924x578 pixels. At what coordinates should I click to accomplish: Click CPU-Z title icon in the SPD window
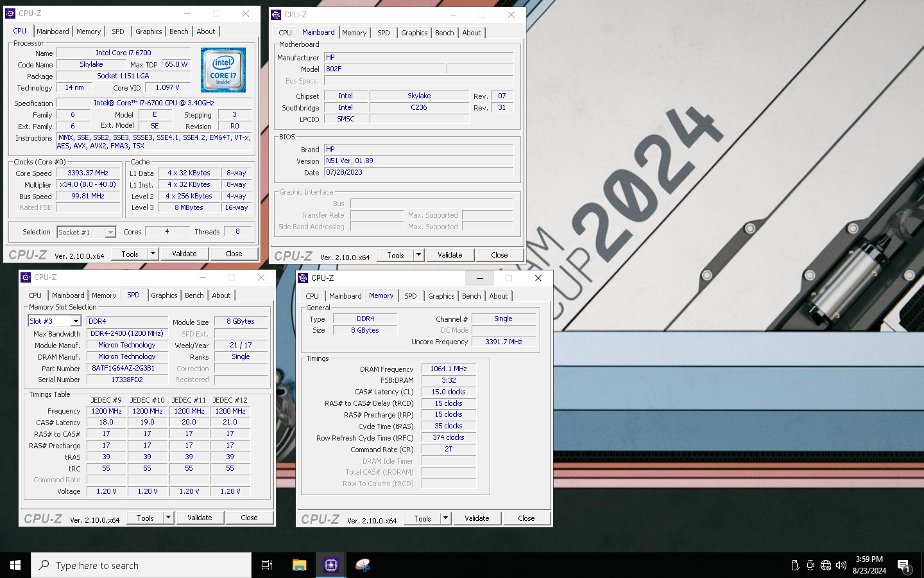[x=26, y=277]
